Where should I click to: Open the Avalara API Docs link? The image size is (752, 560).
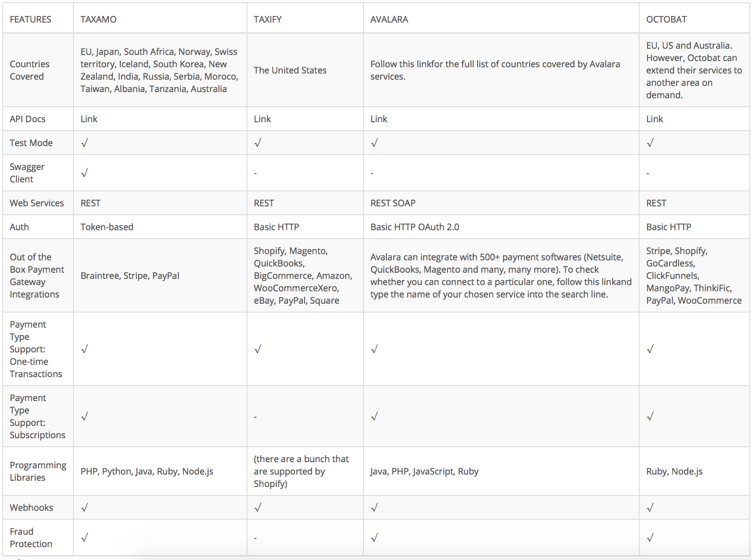[379, 119]
